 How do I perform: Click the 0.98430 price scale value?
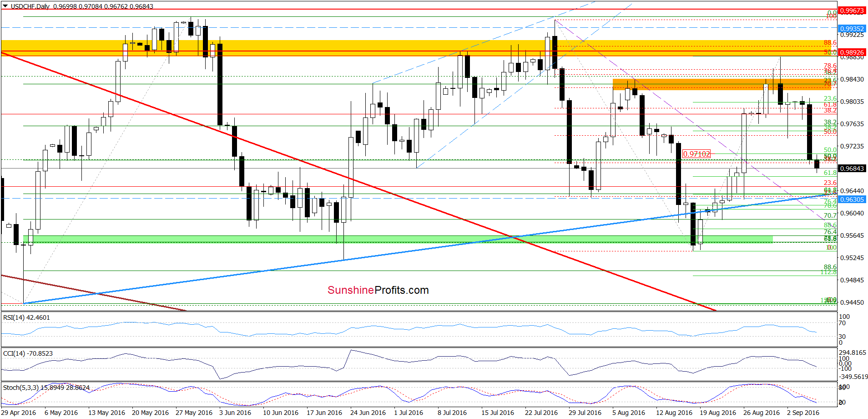point(852,79)
